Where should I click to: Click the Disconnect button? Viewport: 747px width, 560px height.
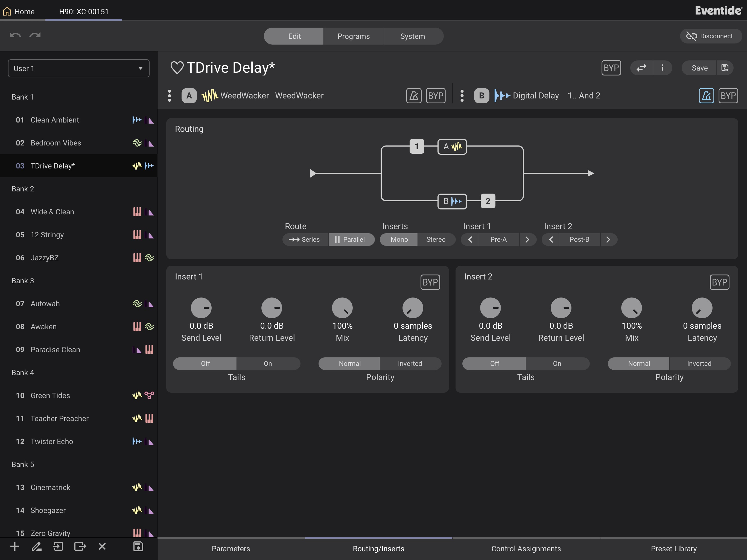pos(711,36)
